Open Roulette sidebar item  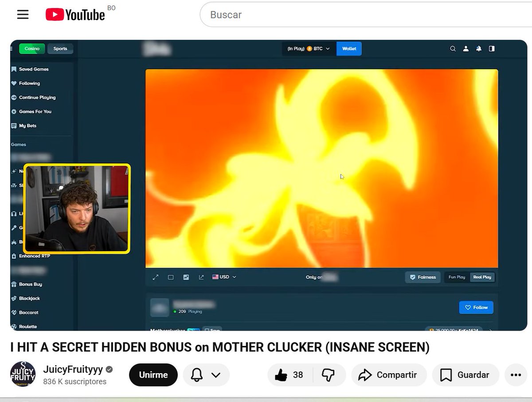point(24,327)
